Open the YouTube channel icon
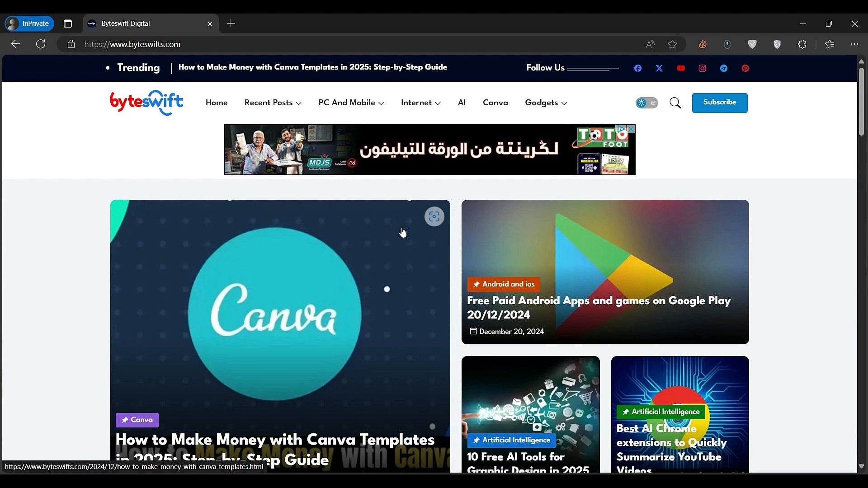This screenshot has width=868, height=488. pyautogui.click(x=681, y=68)
